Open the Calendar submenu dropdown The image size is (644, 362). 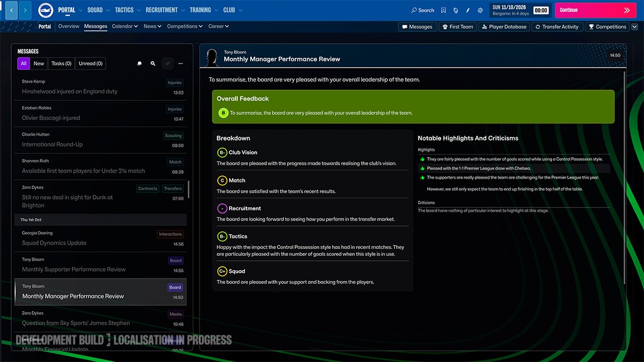[125, 26]
